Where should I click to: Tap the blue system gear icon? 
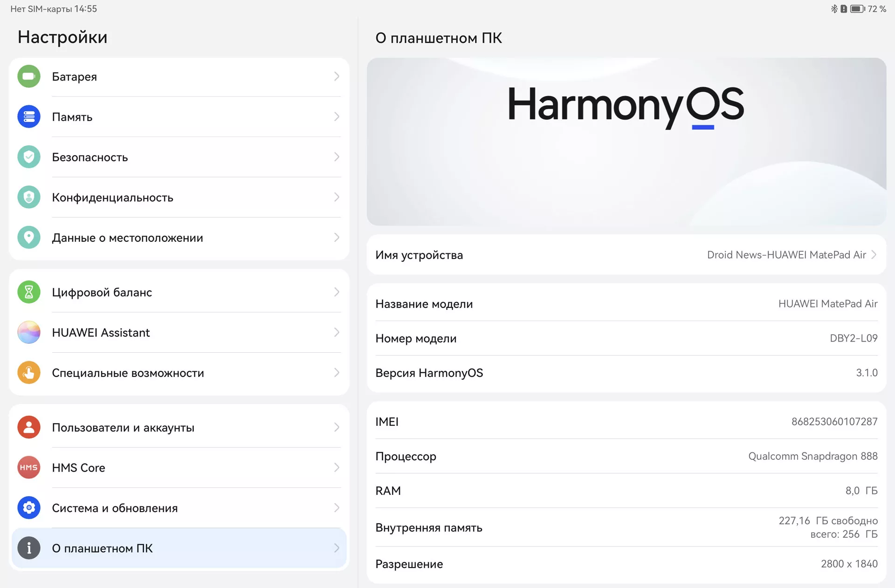coord(29,508)
